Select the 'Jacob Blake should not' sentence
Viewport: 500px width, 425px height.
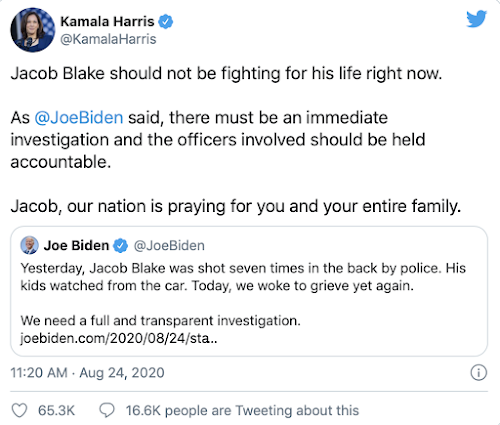tap(226, 73)
